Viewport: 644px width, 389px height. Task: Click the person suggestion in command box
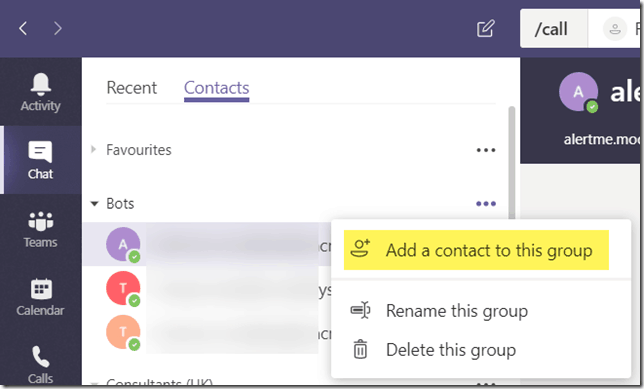click(x=615, y=29)
